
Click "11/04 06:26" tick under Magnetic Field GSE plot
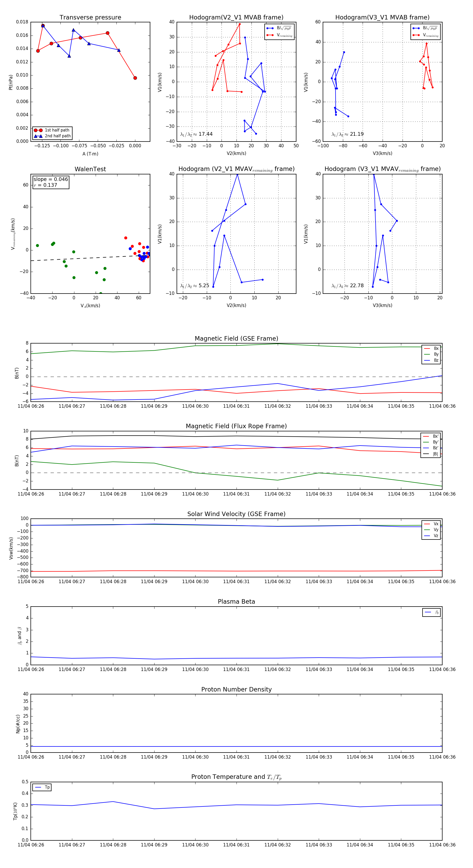coord(31,406)
